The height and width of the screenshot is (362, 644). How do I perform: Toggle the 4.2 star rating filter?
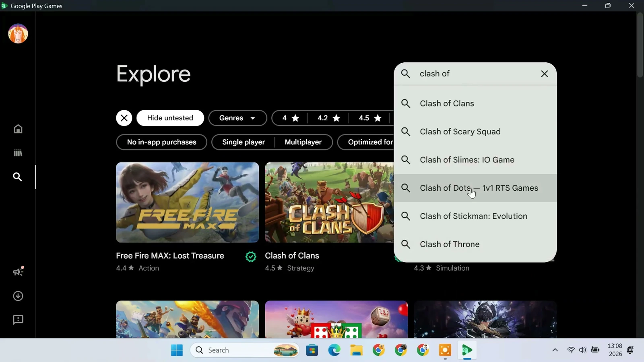pyautogui.click(x=329, y=118)
